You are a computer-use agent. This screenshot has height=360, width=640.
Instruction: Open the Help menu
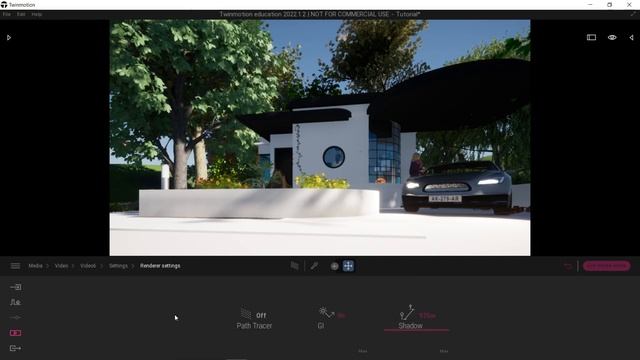click(x=37, y=14)
